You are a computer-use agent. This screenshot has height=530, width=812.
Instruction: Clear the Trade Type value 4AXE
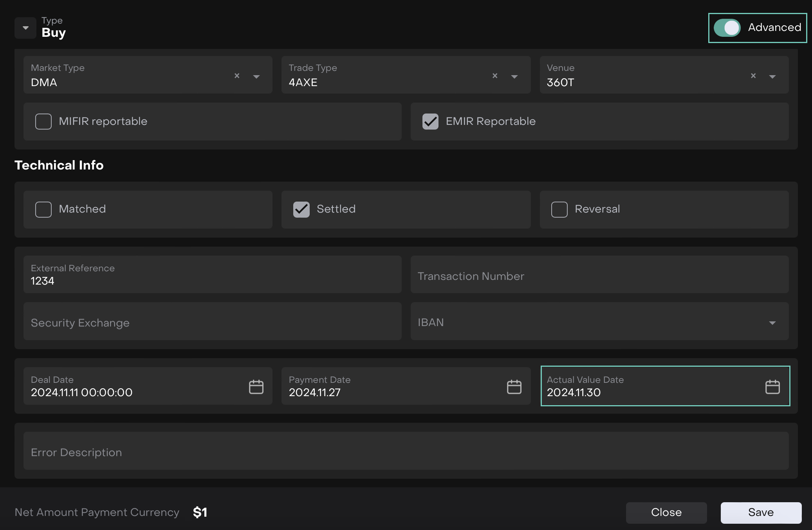(x=495, y=76)
